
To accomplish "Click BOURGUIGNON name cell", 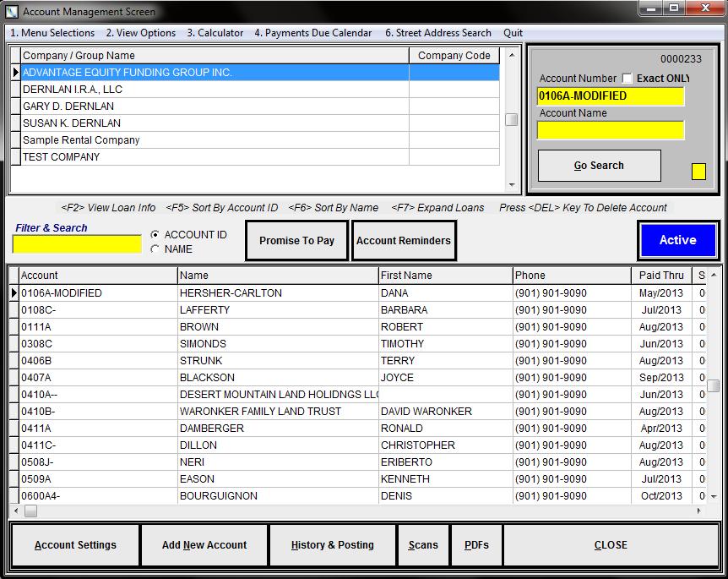I will tap(278, 496).
